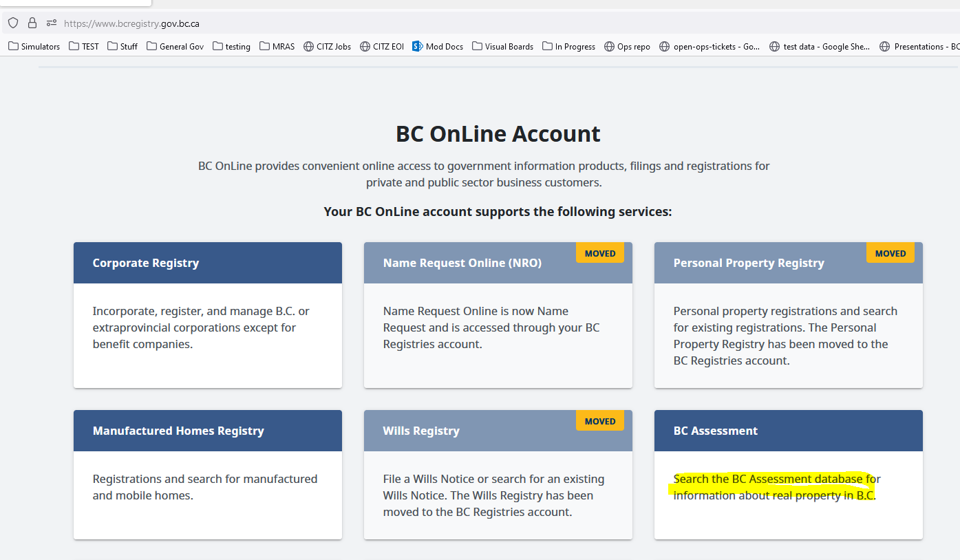Viewport: 960px width, 560px height.
Task: Click 'Personal property registrations and search' description
Action: [785, 336]
